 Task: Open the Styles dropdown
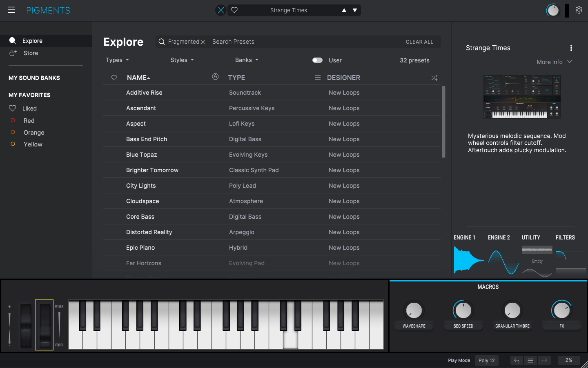(x=182, y=60)
